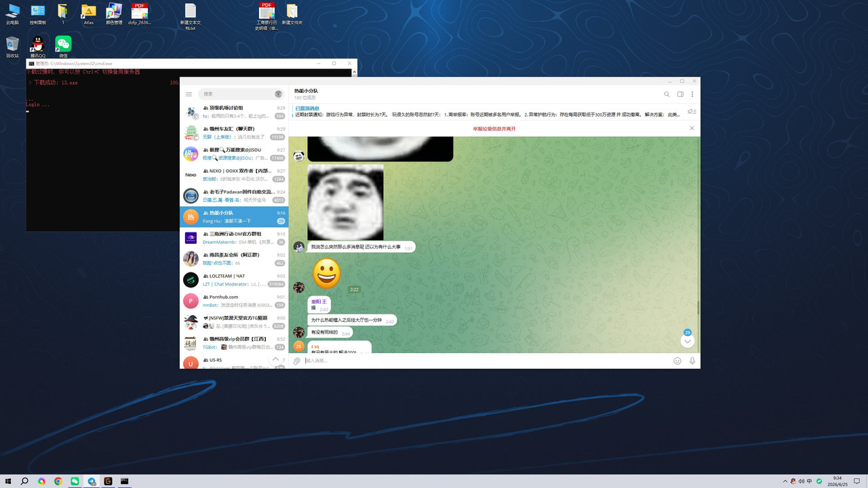The image size is (868, 488).
Task: Click panda avatar beside top image
Action: coord(298,156)
